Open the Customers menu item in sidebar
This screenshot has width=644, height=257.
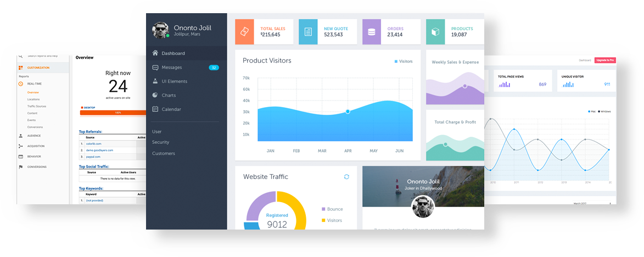[x=164, y=153]
